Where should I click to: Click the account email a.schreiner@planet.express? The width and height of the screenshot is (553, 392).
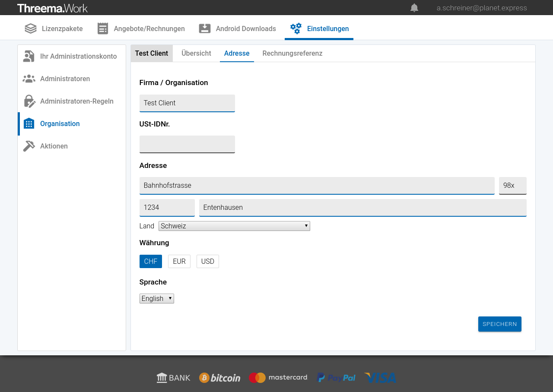[x=482, y=8]
